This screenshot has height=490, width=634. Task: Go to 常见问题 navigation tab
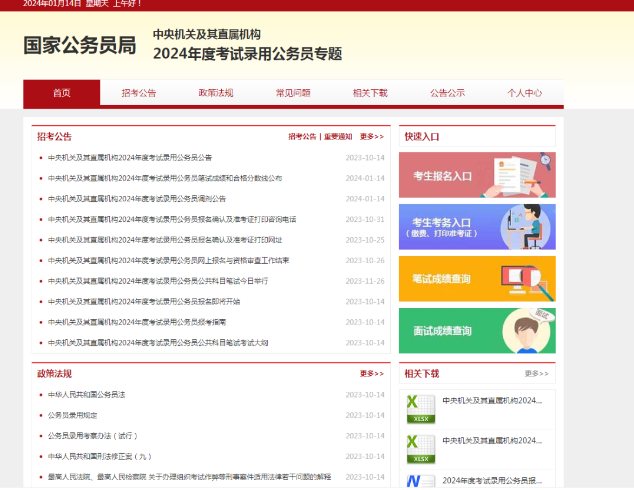[293, 93]
